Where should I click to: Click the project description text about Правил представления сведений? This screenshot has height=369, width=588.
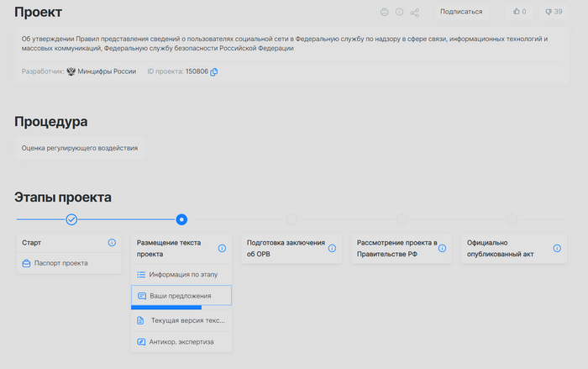click(x=285, y=44)
